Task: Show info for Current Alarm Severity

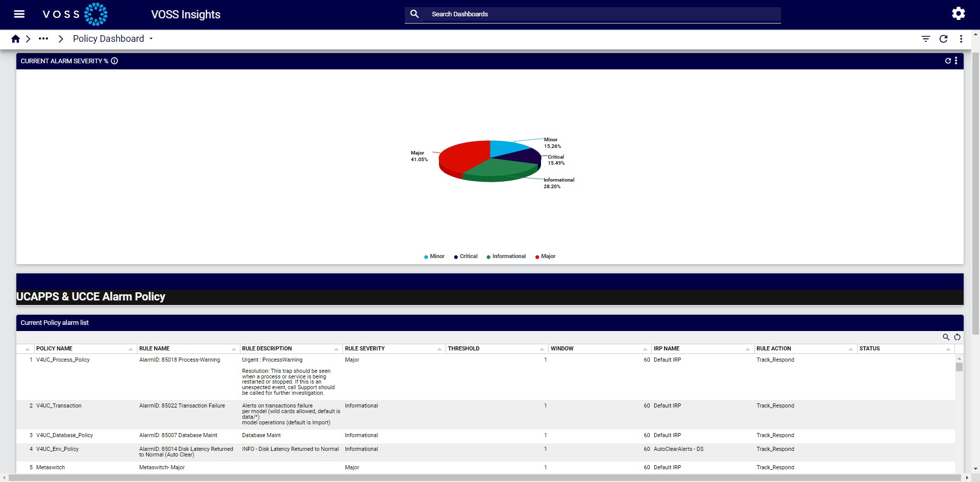Action: click(x=114, y=61)
